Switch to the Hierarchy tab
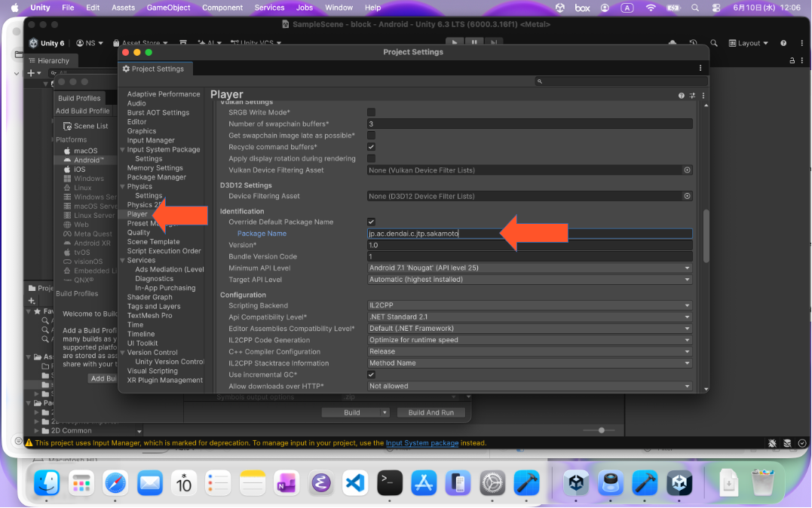 49,60
